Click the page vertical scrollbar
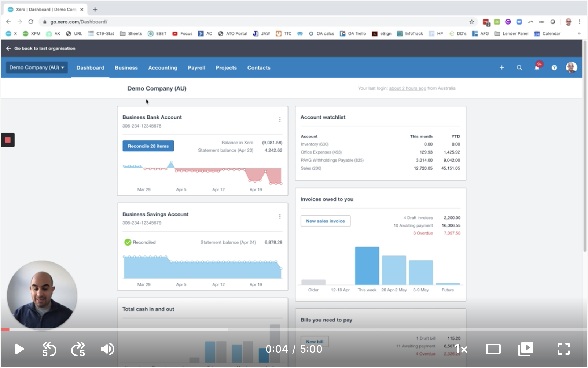Viewport: 588px width, 368px height. (585, 147)
